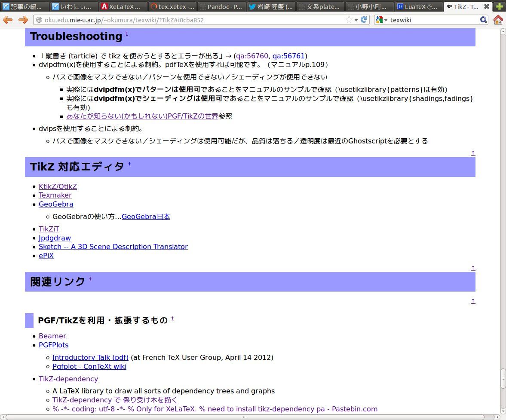Screen dimensions: 506x420
Task: Switch to the LuaTeXで tab
Action: click(x=418, y=6)
